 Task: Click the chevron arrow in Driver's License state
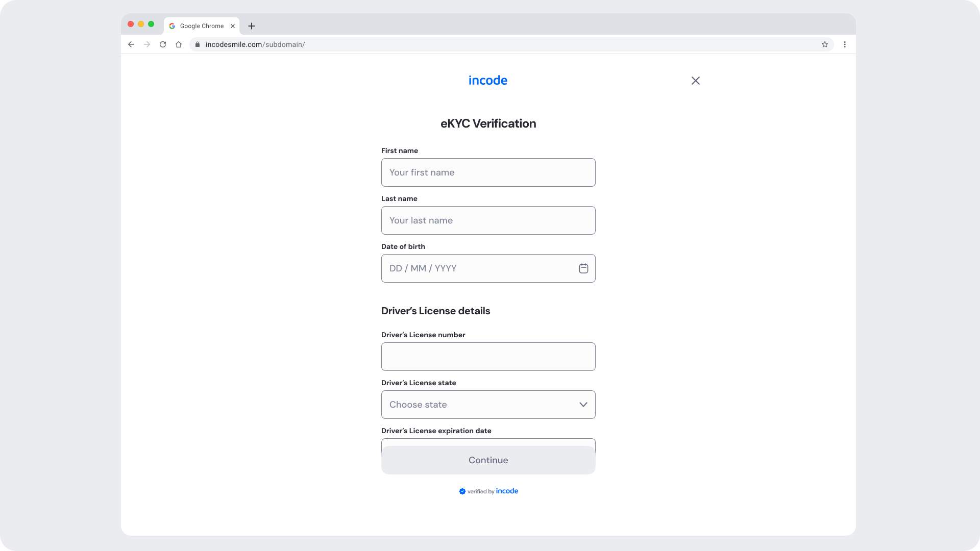[583, 405]
